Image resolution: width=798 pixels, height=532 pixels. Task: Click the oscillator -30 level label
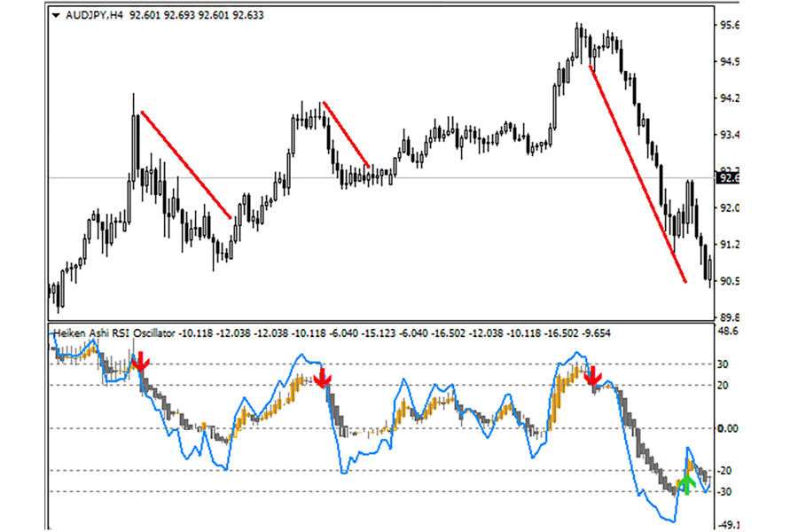click(x=726, y=491)
